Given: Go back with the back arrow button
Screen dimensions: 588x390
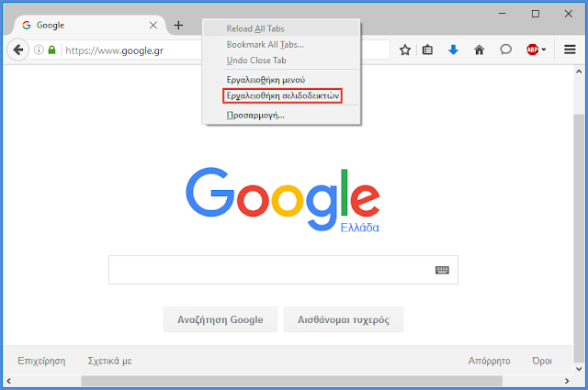Looking at the screenshot, I should point(17,50).
